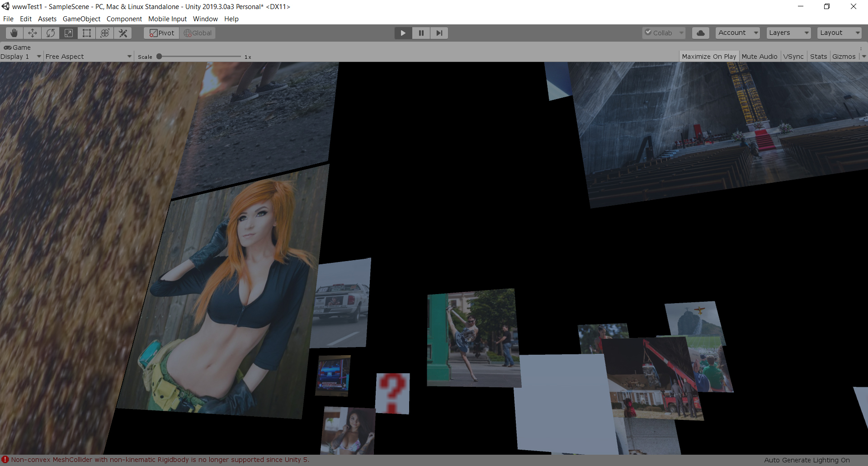This screenshot has height=466, width=868.
Task: Select the Rect transform tool
Action: 87,33
